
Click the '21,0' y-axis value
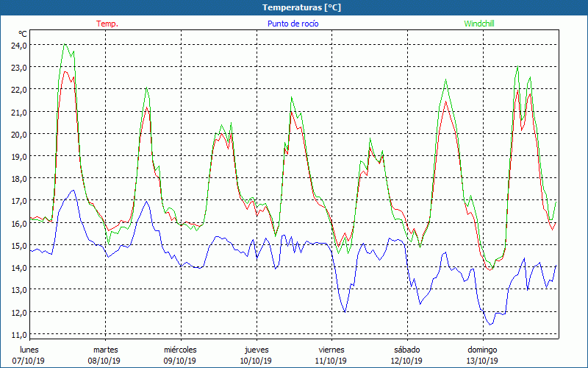[19, 113]
